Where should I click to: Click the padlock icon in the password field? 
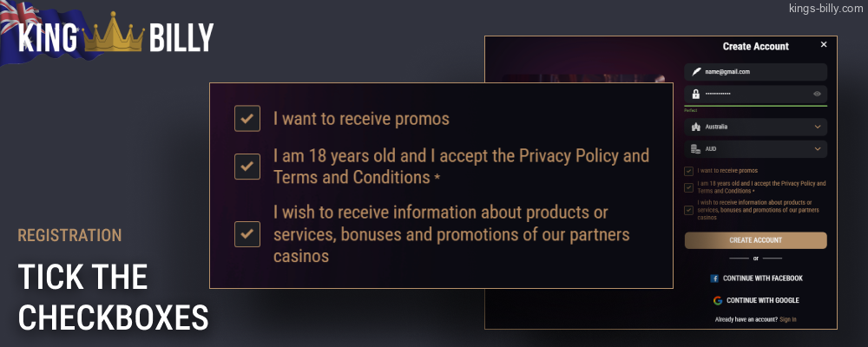[696, 94]
